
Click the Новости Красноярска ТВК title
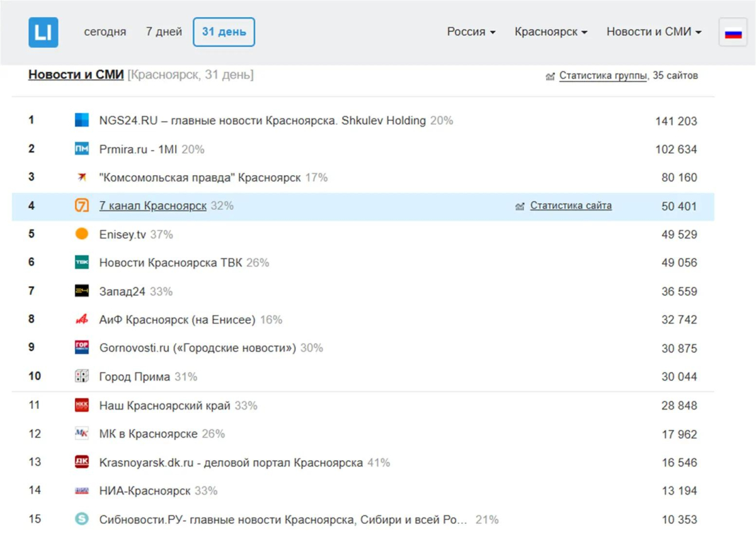coord(171,263)
